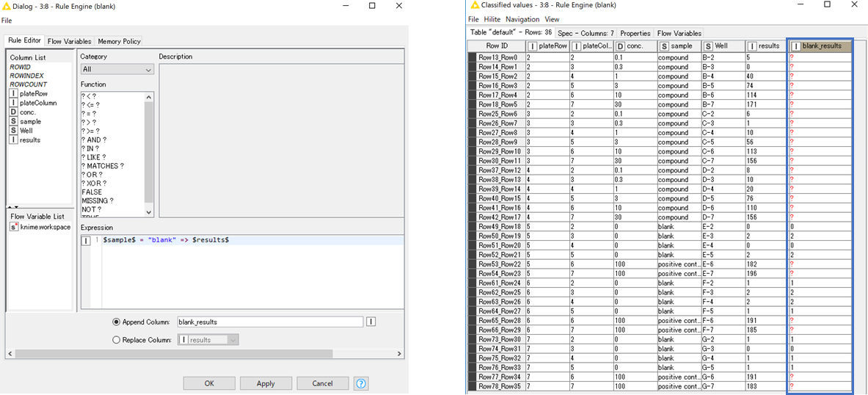
Task: Click into the Expression editor rule line
Action: click(252, 240)
